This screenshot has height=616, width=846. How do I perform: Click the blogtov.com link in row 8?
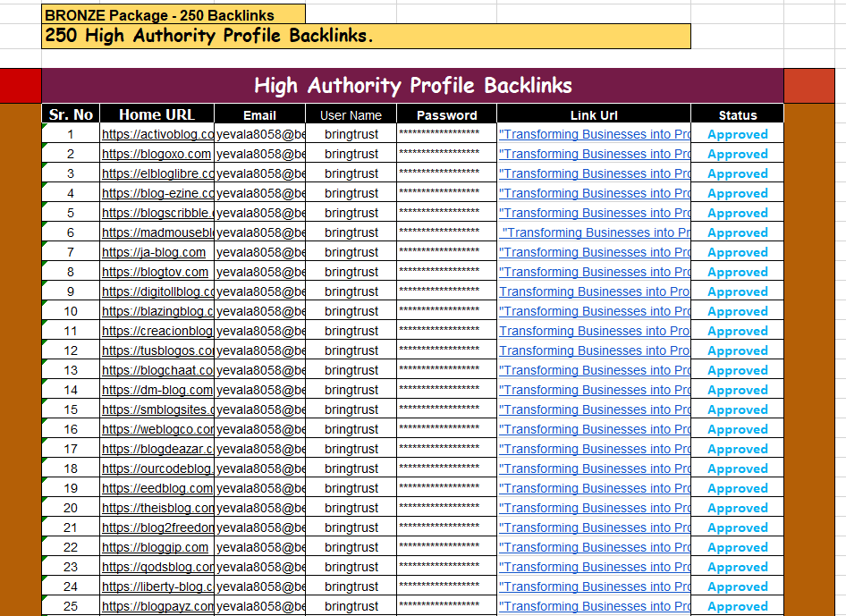coord(155,273)
